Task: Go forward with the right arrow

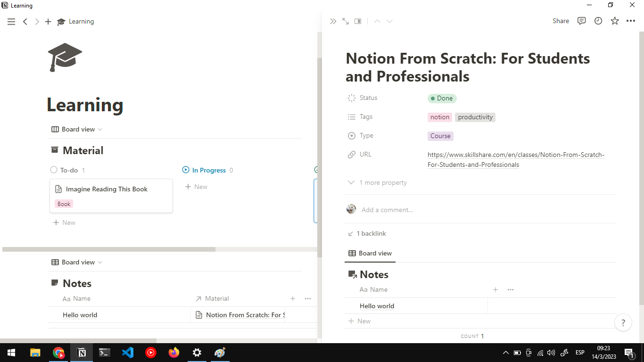Action: [37, 22]
